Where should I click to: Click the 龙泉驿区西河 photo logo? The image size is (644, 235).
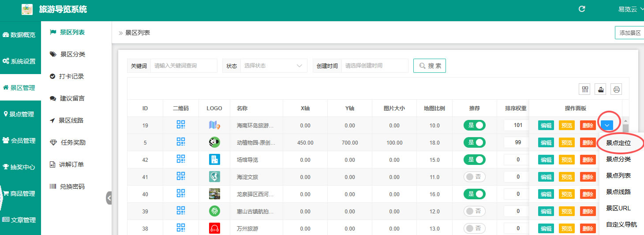point(214,194)
